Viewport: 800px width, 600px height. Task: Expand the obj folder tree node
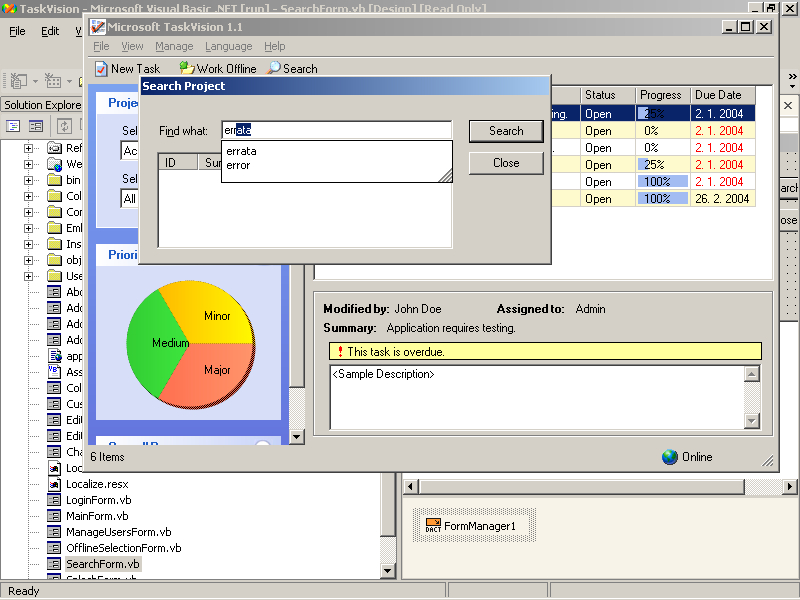click(x=29, y=260)
